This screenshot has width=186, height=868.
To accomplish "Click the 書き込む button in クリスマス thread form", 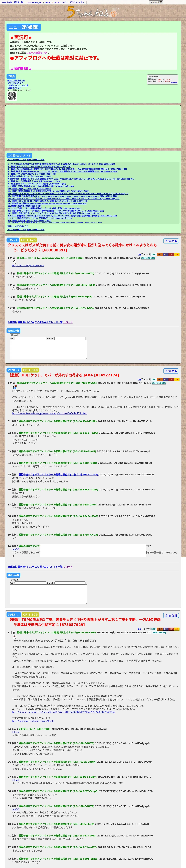I will (x=15, y=335).
